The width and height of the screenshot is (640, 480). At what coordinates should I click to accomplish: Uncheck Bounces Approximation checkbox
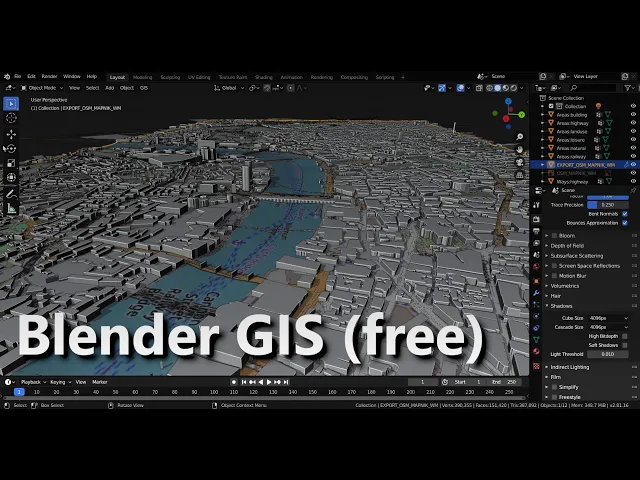click(625, 223)
